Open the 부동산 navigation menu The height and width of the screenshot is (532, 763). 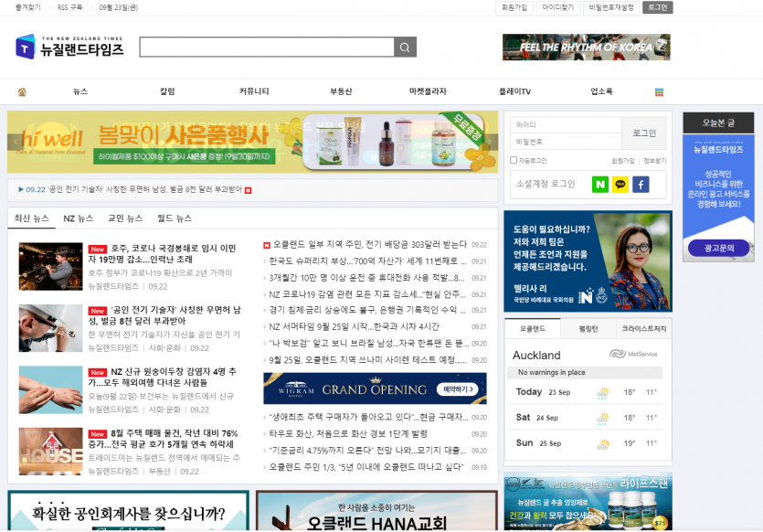(x=341, y=91)
